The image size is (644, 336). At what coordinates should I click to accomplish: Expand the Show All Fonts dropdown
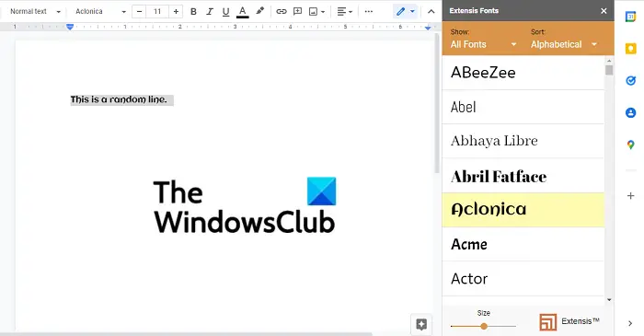pyautogui.click(x=483, y=44)
